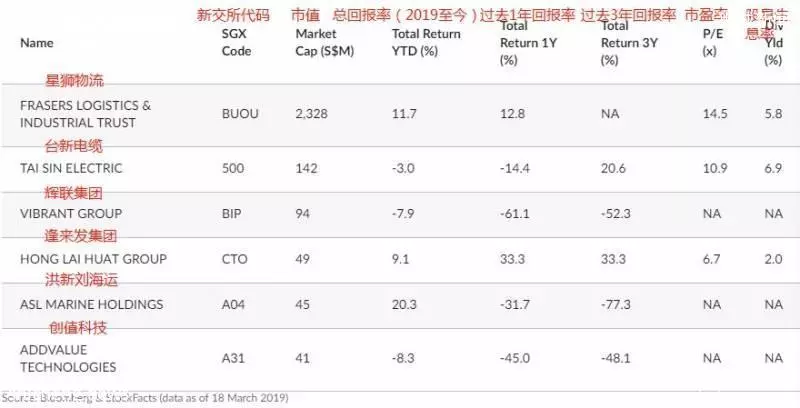Click the Market Cap (S$M) header
This screenshot has height=408, width=800.
324,42
